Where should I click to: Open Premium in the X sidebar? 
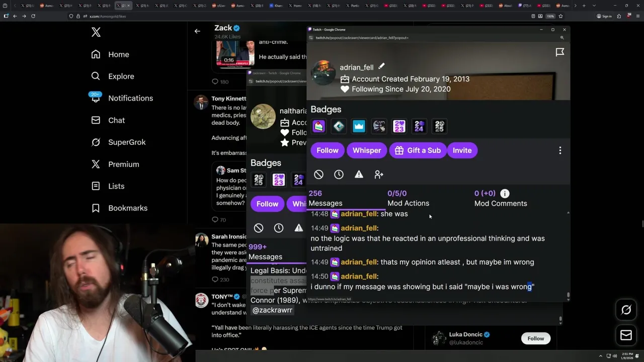115,164
